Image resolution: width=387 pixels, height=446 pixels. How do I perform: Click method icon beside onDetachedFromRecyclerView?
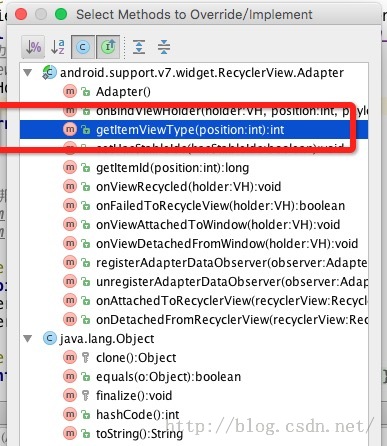click(70, 319)
